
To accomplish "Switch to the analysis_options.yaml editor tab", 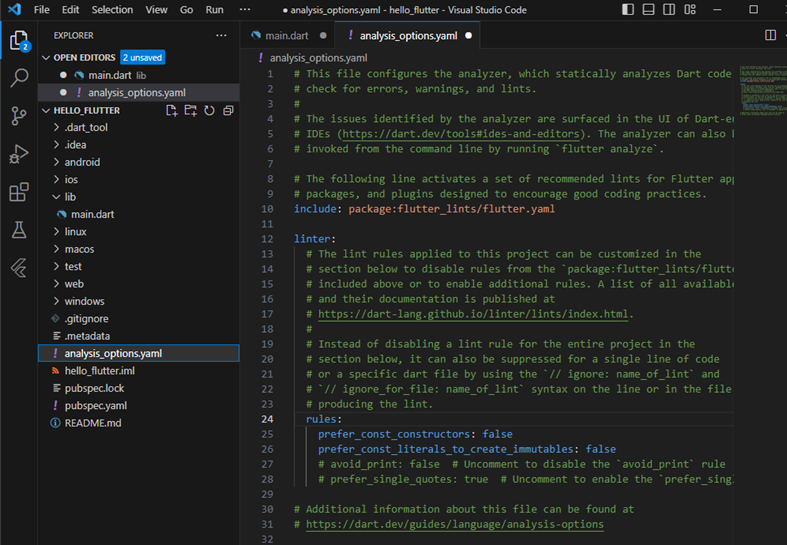I will (x=408, y=36).
